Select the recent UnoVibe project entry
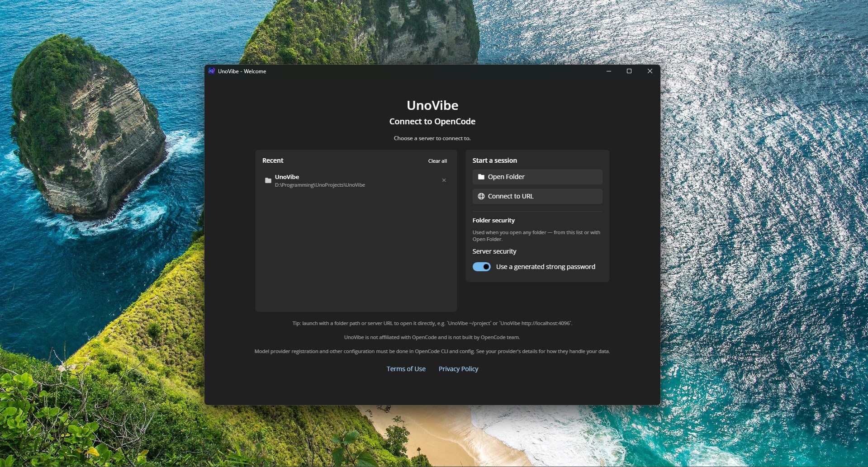Screen dimensions: 868x467 pos(356,180)
